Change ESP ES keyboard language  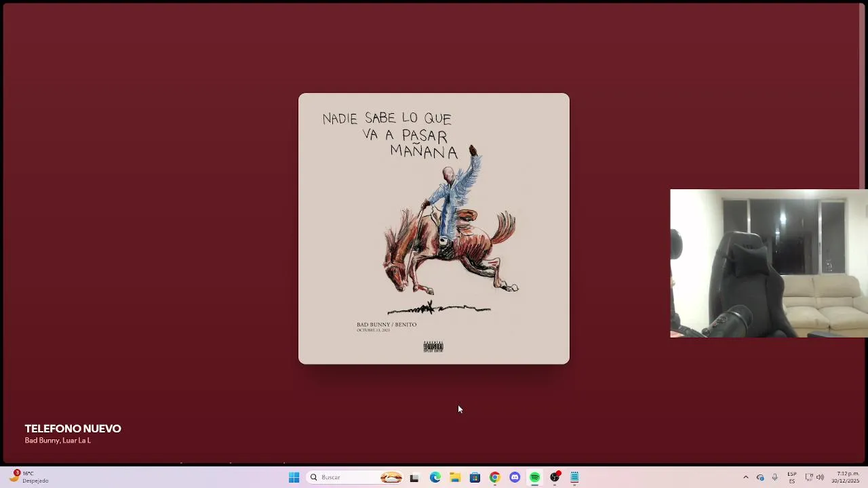792,477
